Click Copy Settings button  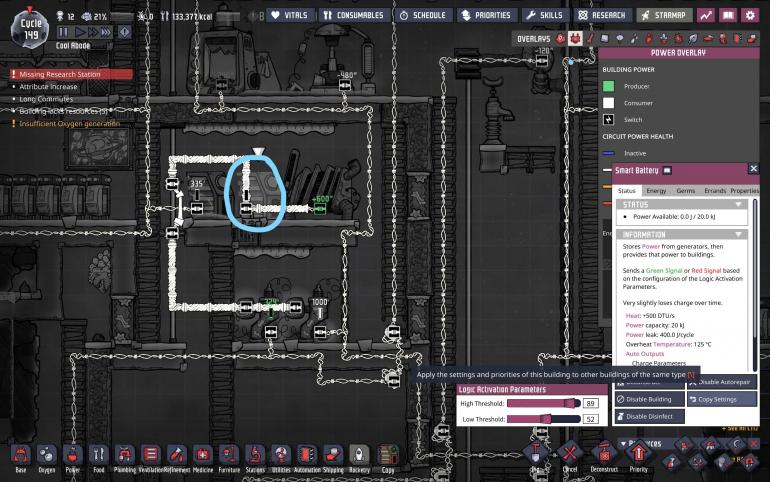[x=722, y=399]
